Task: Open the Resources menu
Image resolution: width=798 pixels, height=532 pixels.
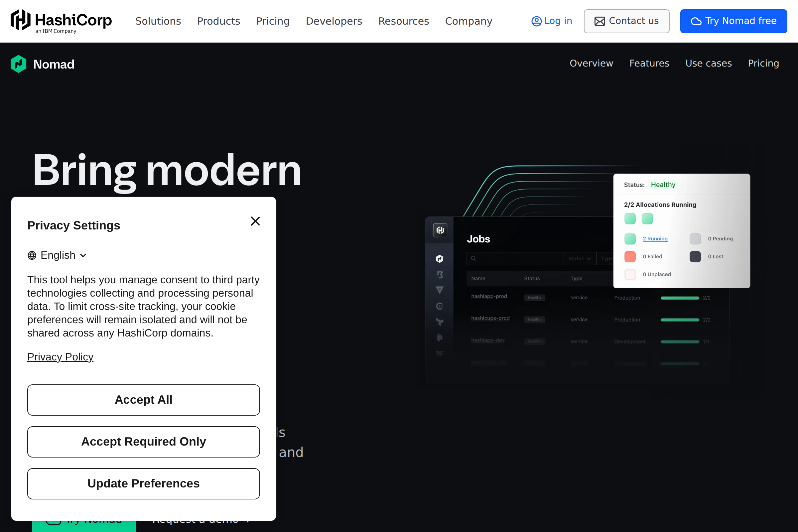Action: click(403, 21)
